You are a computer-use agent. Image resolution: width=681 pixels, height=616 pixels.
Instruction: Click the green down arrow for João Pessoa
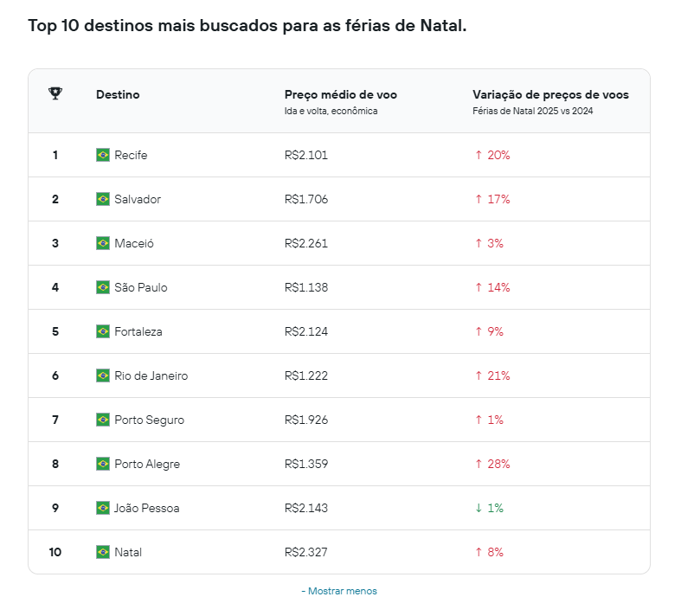pos(479,508)
